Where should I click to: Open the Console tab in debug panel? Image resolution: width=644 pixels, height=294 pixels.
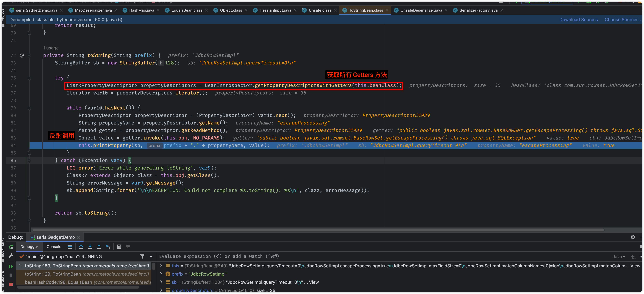point(54,247)
